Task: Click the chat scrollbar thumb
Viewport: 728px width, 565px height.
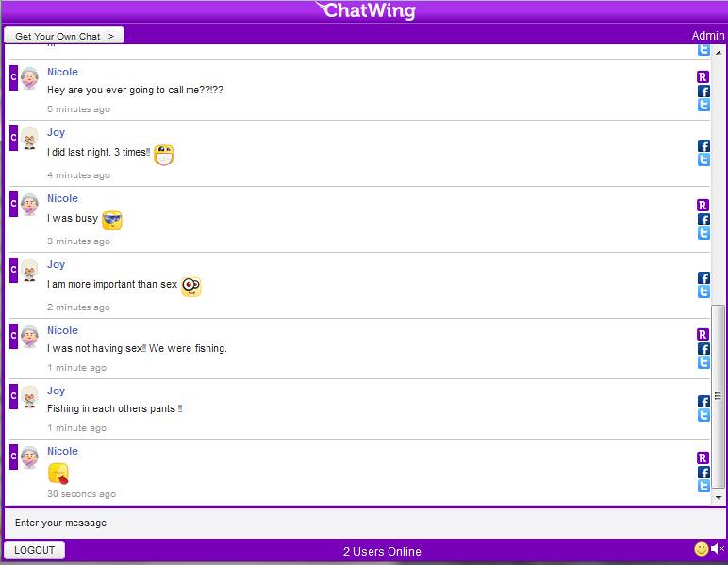Action: 719,396
